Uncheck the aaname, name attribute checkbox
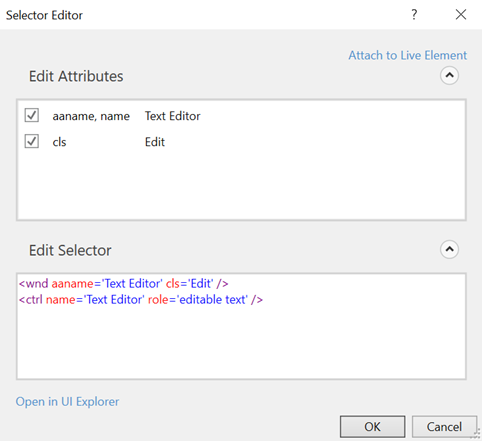Viewport: 482px width, 441px height. [x=32, y=115]
